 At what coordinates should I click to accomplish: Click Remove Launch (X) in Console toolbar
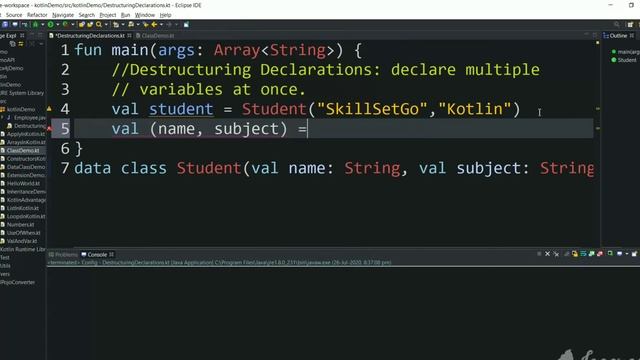coord(547,254)
